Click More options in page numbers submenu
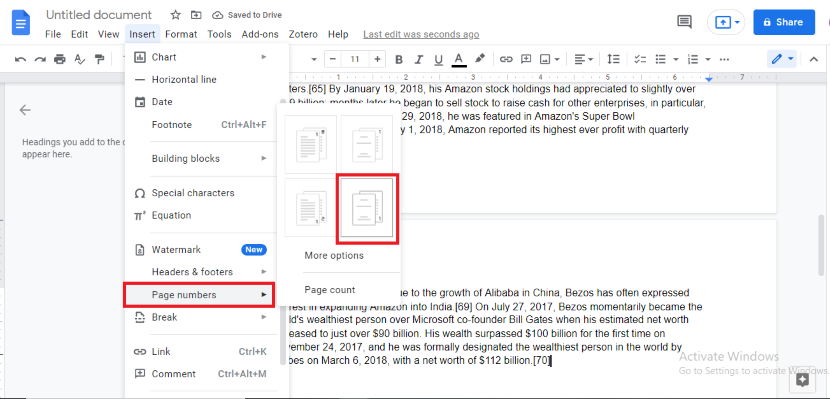The height and width of the screenshot is (399, 830). pos(334,256)
